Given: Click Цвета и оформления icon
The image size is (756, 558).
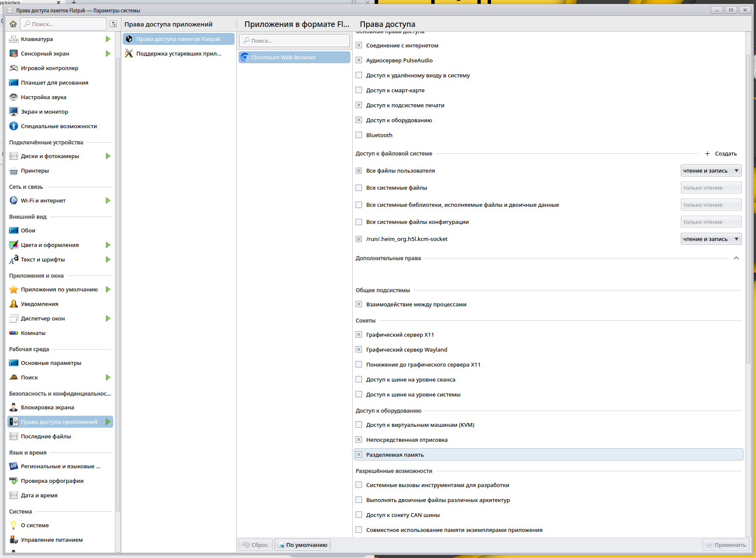Looking at the screenshot, I should pos(14,245).
